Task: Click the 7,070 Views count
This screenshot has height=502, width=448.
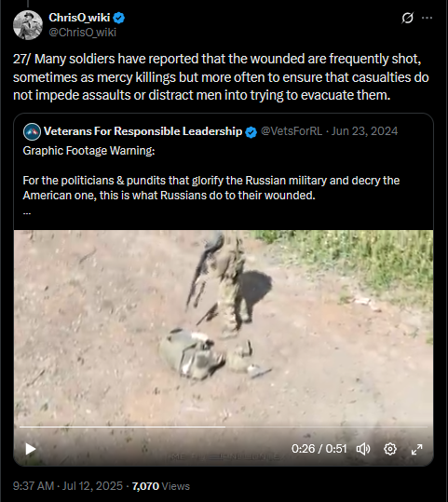Action: coord(161,486)
